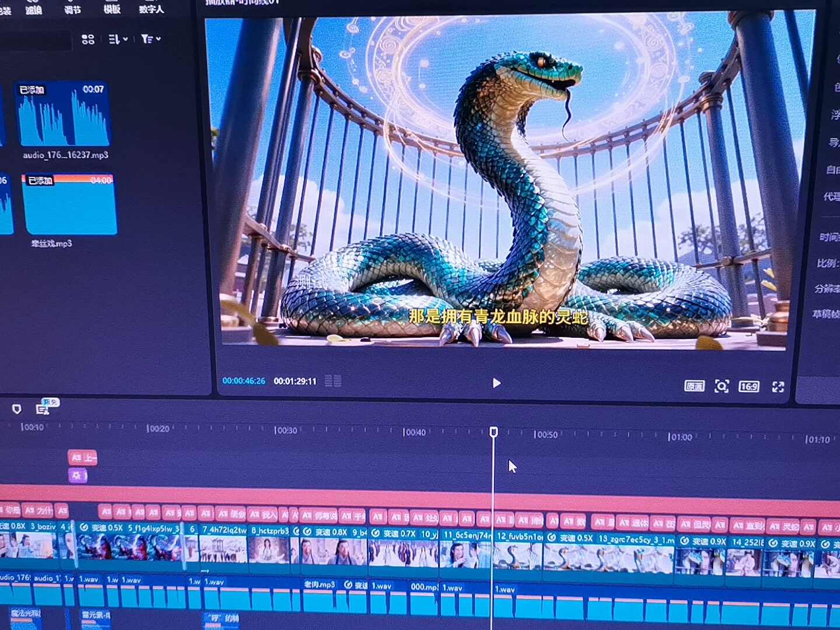This screenshot has width=840, height=630.
Task: Click the 代理 label in right panel
Action: point(831,197)
